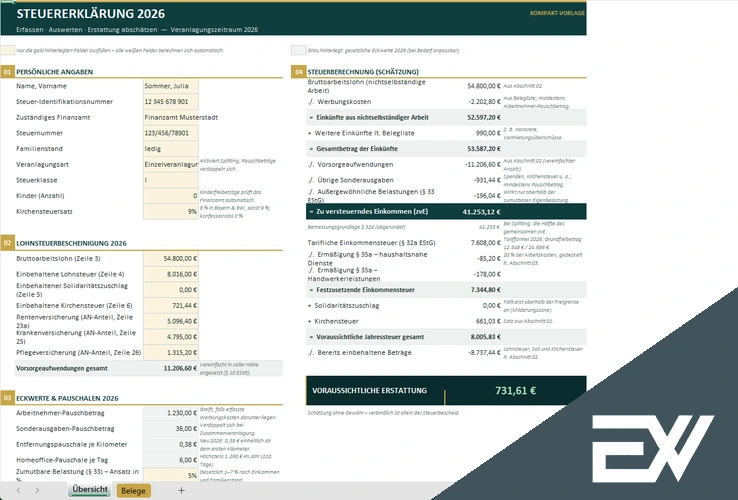Select the name field 'Sommer, Julia'

coord(170,86)
